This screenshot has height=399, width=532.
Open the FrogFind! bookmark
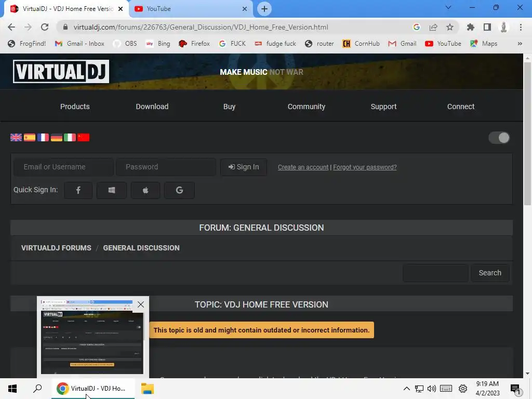pos(27,44)
